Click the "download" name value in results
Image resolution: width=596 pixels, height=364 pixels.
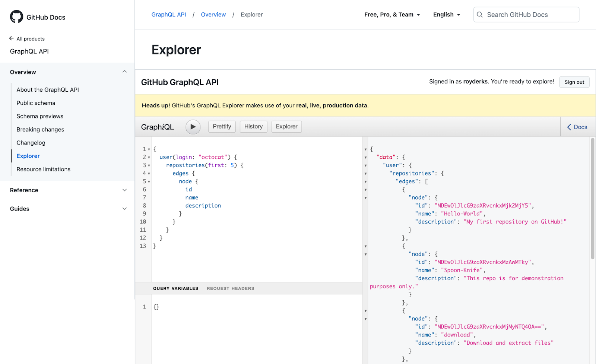click(x=457, y=335)
